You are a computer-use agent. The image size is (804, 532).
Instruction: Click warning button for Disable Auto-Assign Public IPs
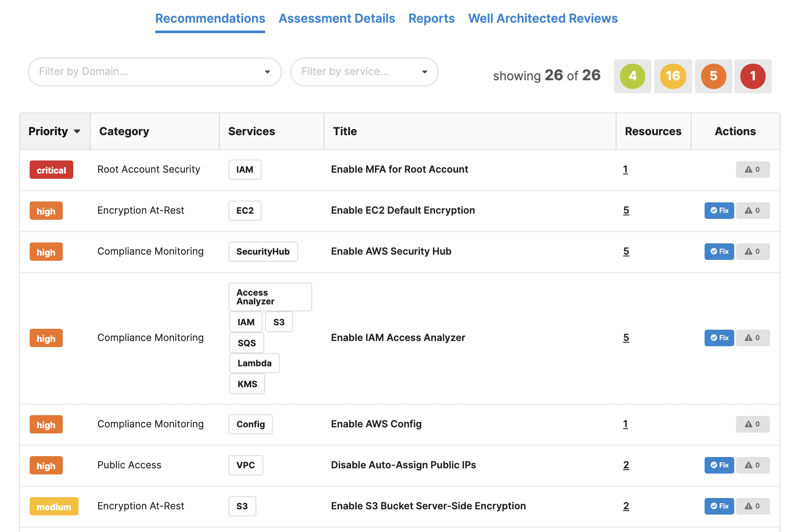(x=753, y=465)
